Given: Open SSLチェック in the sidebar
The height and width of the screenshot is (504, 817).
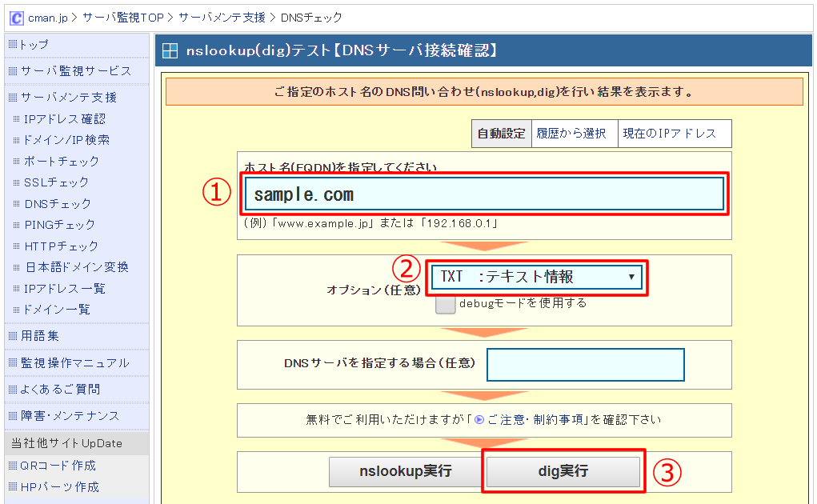Looking at the screenshot, I should pyautogui.click(x=56, y=182).
